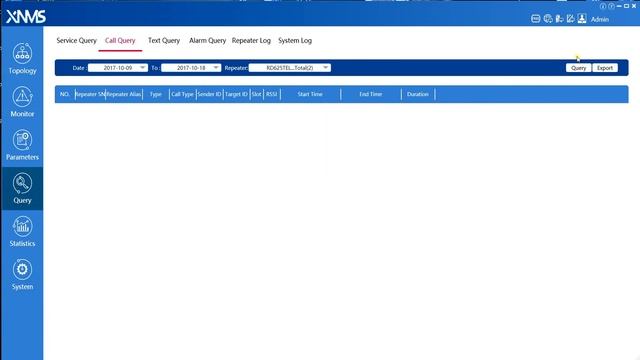Viewport: 640px width, 360px height.
Task: Click the End Time column header
Action: pyautogui.click(x=371, y=94)
